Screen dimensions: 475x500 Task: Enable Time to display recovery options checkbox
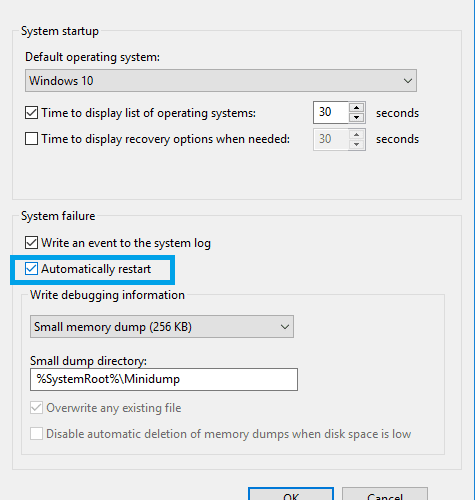point(31,139)
